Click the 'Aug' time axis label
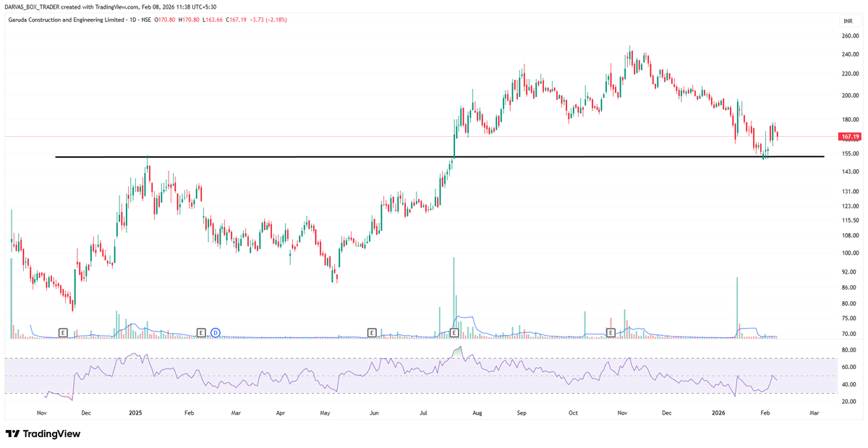 tap(477, 413)
